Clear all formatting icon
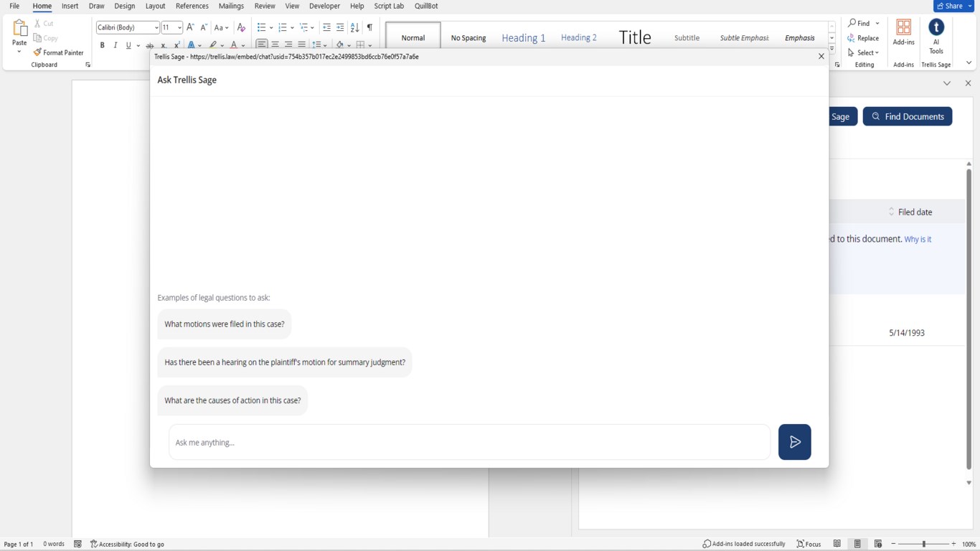 click(241, 27)
